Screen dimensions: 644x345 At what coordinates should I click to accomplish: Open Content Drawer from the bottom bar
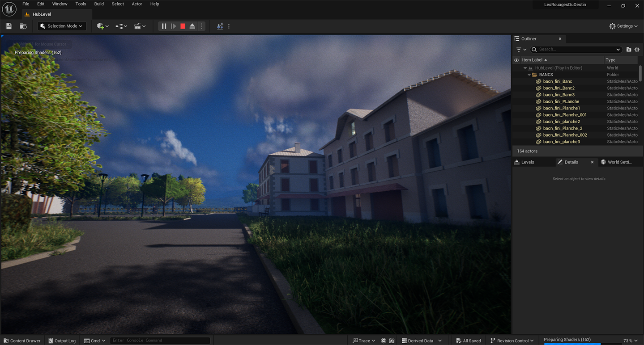click(x=21, y=341)
